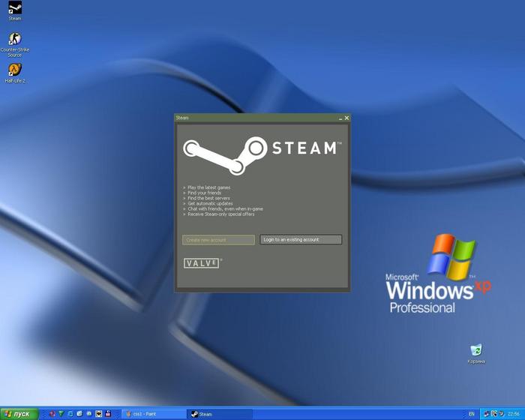Screen dimensions: 525x420
Task: Close the Steam dialog window
Action: click(x=346, y=118)
